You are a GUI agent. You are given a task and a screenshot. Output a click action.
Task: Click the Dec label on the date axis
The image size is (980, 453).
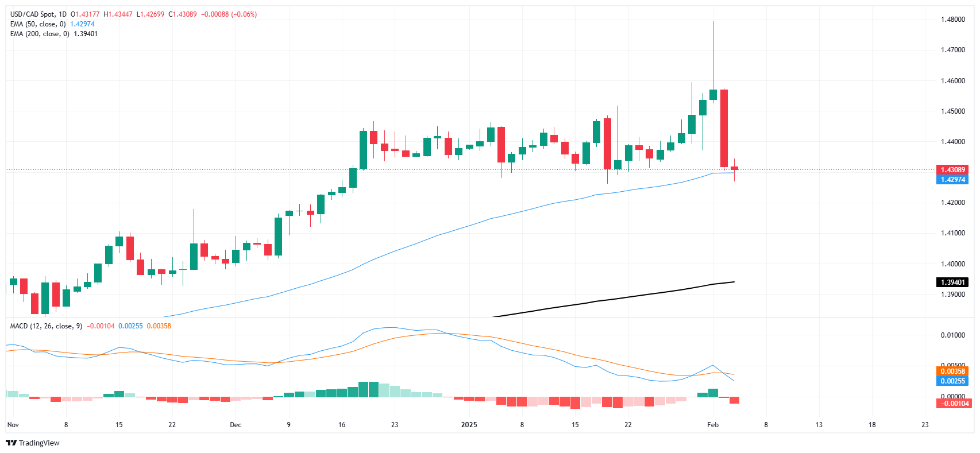[236, 425]
